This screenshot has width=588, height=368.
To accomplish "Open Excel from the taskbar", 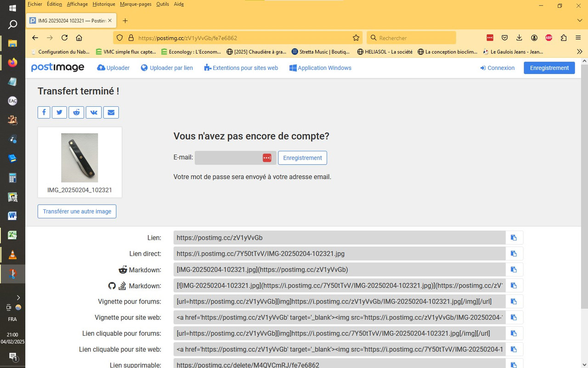I will (12, 235).
